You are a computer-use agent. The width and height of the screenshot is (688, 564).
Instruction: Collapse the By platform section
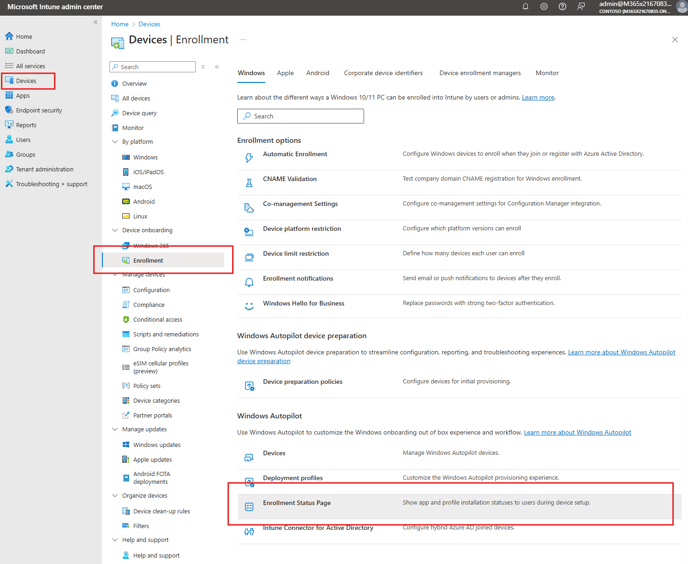pos(115,141)
